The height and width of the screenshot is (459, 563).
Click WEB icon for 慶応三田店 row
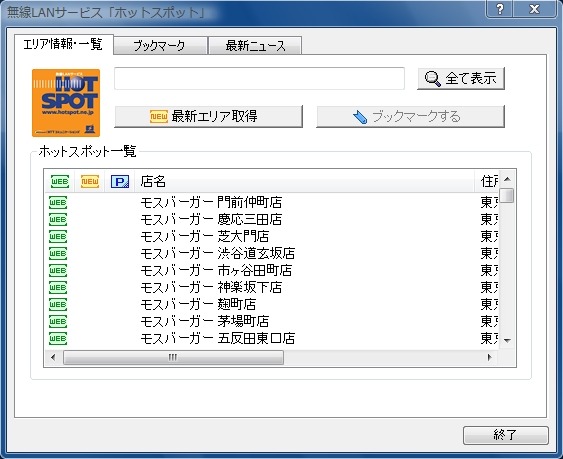click(58, 219)
